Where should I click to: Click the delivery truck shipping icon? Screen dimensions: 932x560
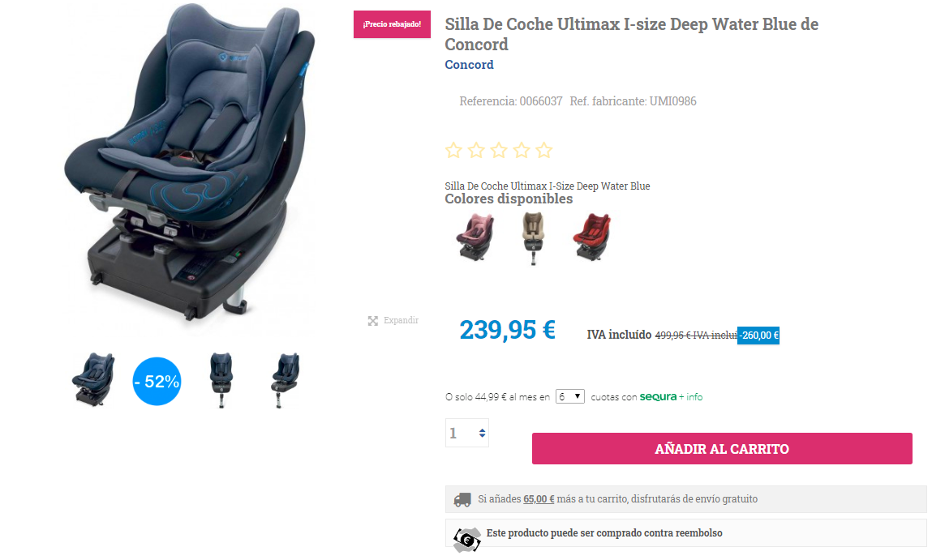pos(462,499)
